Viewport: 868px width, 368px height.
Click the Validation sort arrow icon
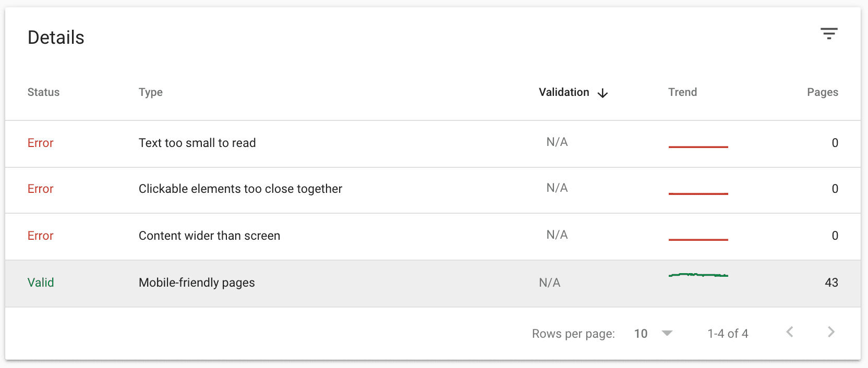[x=602, y=93]
